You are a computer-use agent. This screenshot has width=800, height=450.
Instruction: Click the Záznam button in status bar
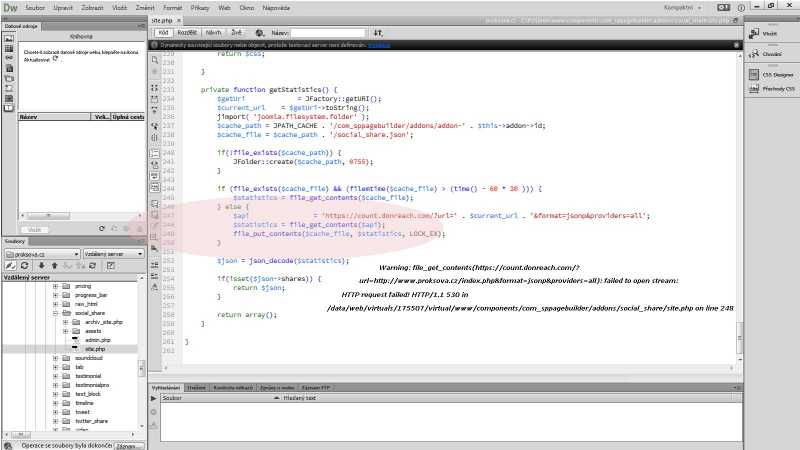(128, 446)
